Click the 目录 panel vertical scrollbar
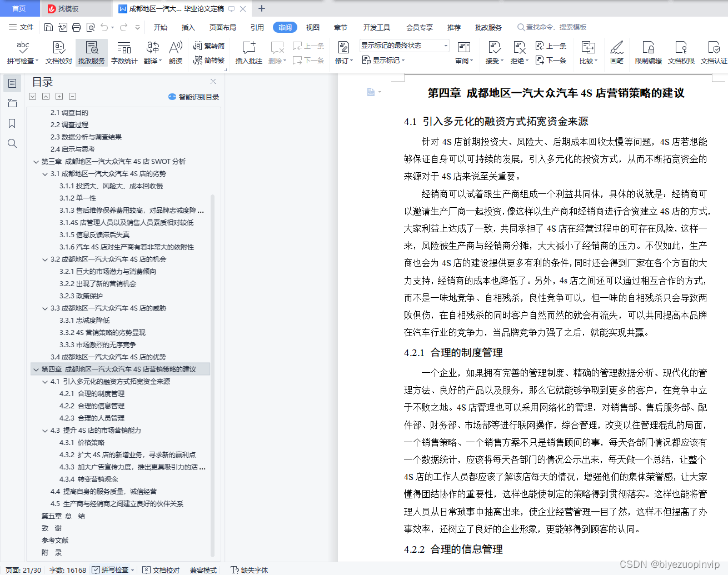The image size is (728, 575). pos(212,375)
